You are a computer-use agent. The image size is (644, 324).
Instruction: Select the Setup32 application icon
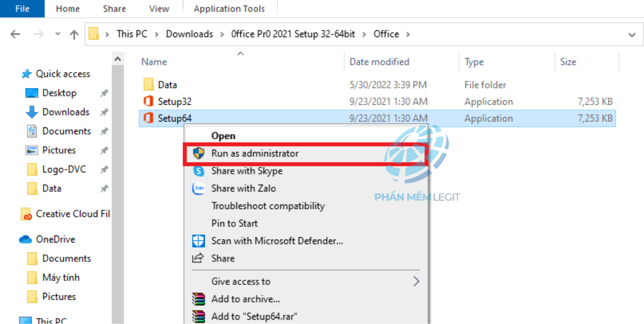tap(149, 102)
